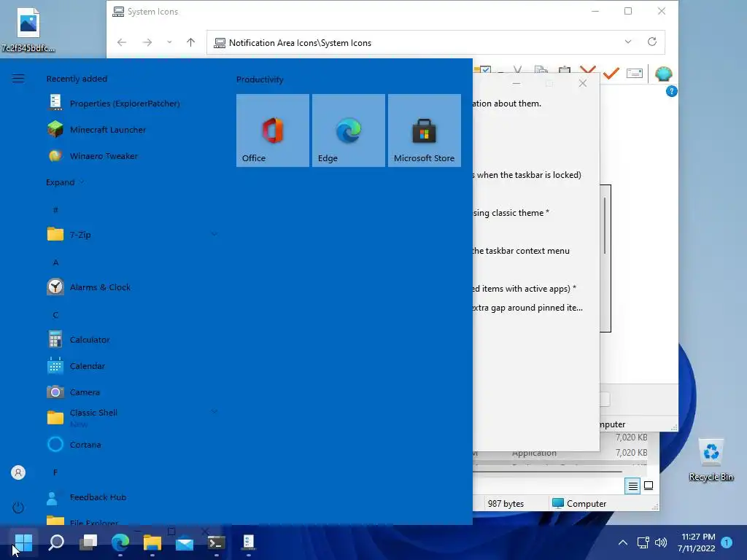This screenshot has width=747, height=560.
Task: Go up one level in System Icons
Action: 190,42
